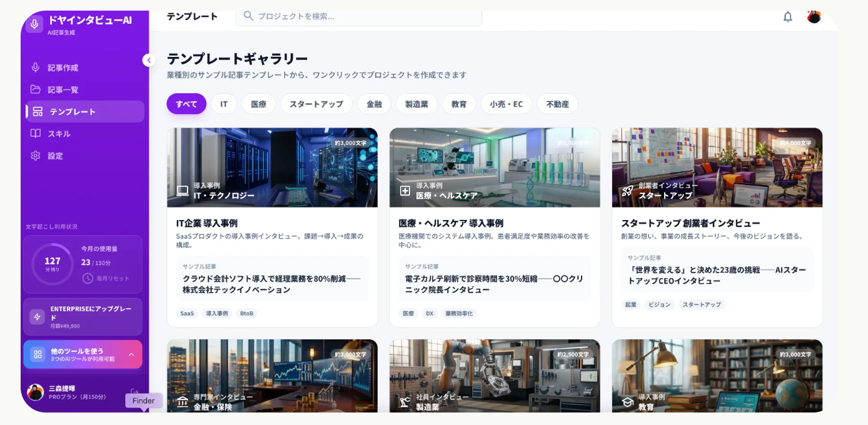Viewport: 868px width, 425px height.
Task: Click the 業務効率化 tag
Action: [x=459, y=313]
